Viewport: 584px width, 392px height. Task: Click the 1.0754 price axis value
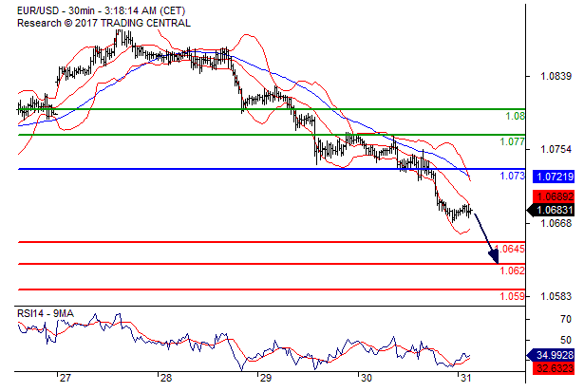(x=556, y=149)
